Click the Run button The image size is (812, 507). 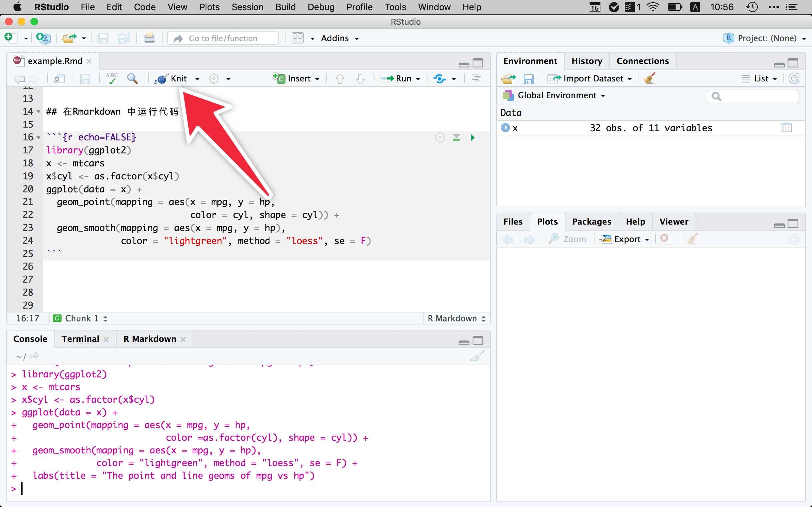tap(396, 79)
